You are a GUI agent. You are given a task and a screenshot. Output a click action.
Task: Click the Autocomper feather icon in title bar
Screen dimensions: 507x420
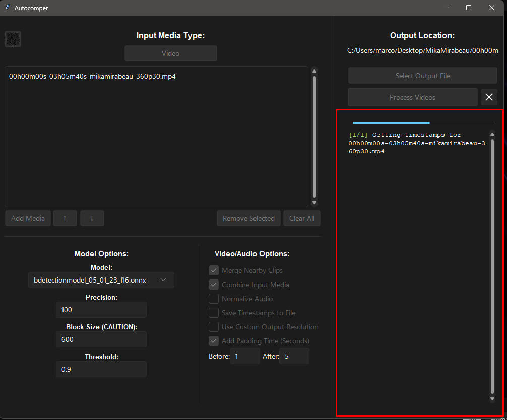tap(8, 8)
